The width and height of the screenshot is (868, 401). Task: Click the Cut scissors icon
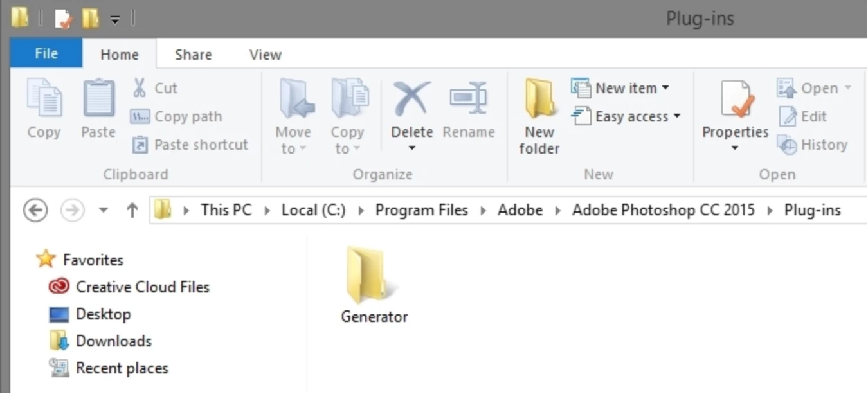click(x=139, y=88)
